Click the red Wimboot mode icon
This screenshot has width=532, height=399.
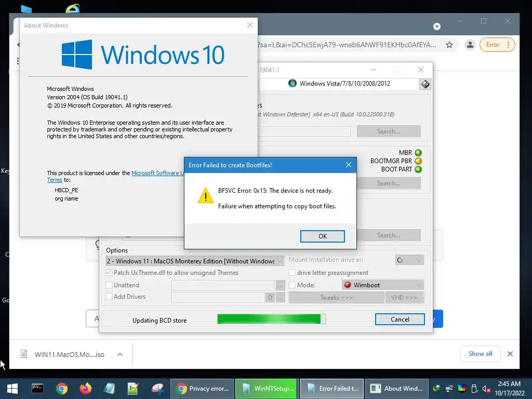tap(348, 285)
